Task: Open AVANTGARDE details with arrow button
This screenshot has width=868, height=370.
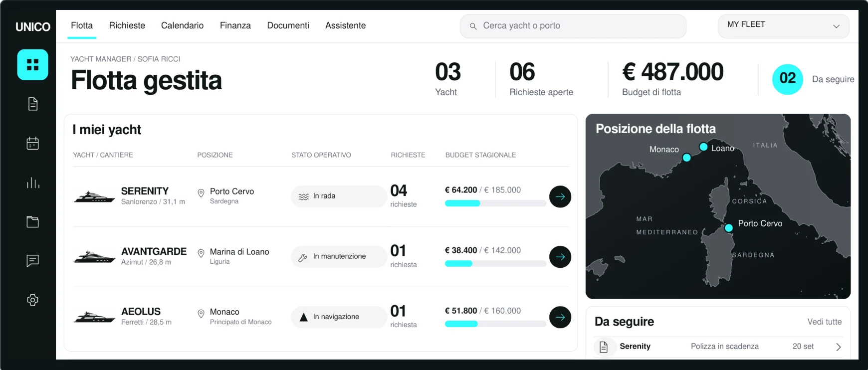Action: [x=560, y=257]
